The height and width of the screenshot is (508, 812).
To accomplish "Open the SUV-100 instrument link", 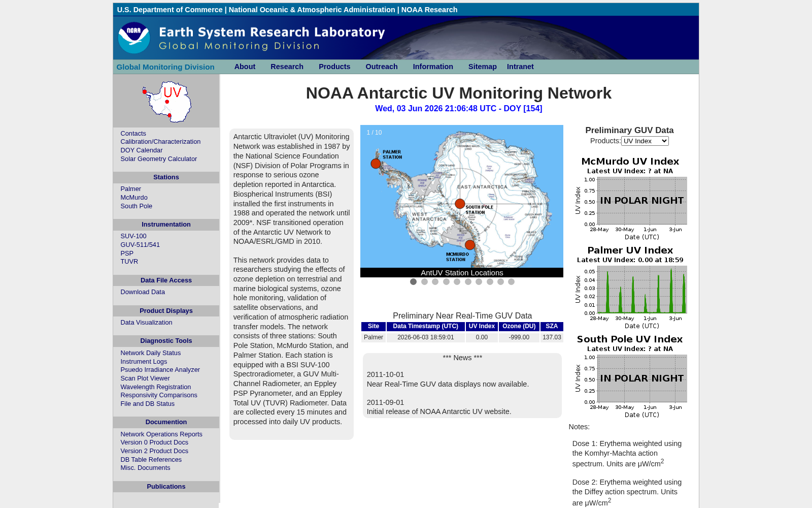I will [x=133, y=236].
